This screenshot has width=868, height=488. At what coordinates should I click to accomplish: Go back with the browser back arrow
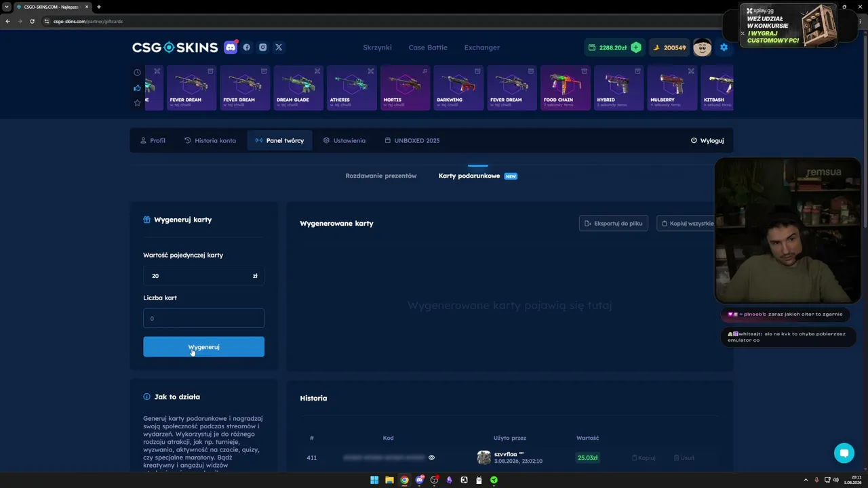point(7,21)
